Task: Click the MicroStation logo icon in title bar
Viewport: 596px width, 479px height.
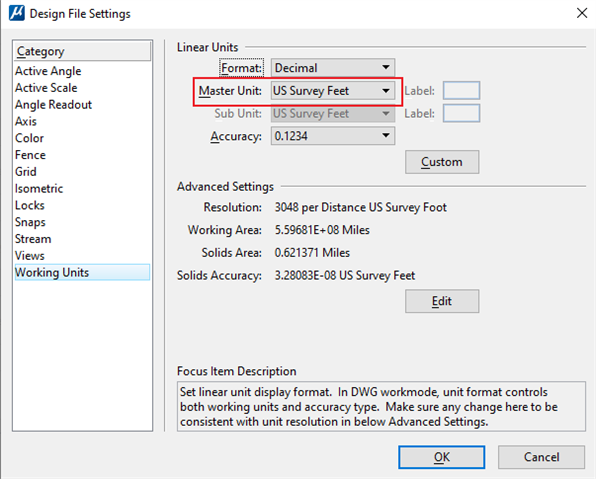Action: (x=16, y=13)
